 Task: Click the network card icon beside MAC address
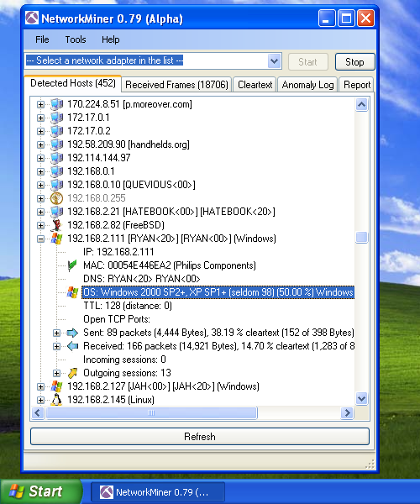click(72, 265)
